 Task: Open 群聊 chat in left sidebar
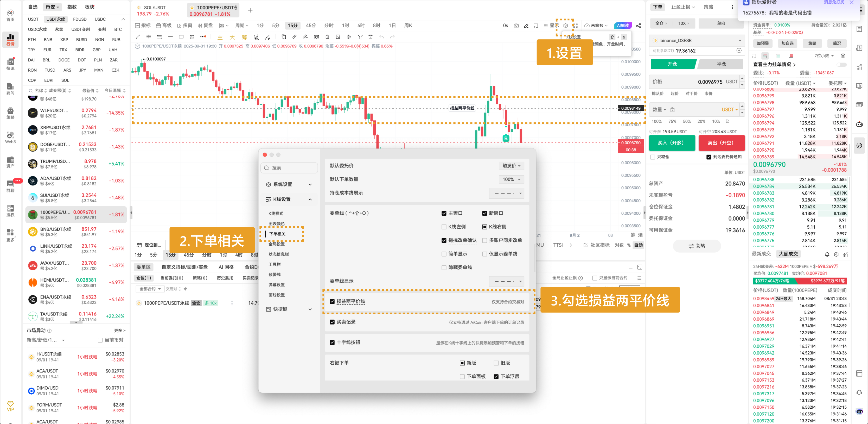(10, 186)
